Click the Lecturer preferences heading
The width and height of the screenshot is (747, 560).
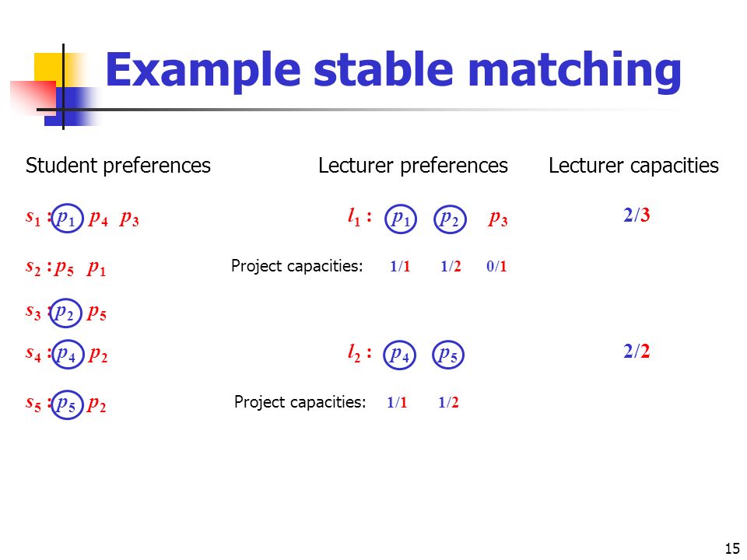413,166
